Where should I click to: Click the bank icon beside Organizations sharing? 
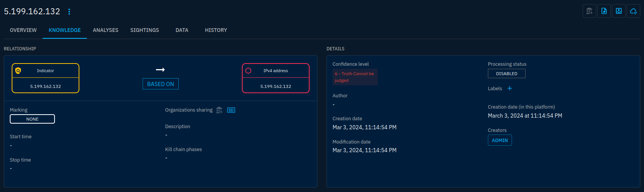[x=219, y=110]
